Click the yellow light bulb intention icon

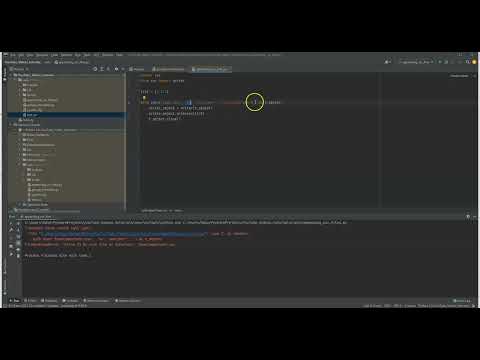(144, 98)
